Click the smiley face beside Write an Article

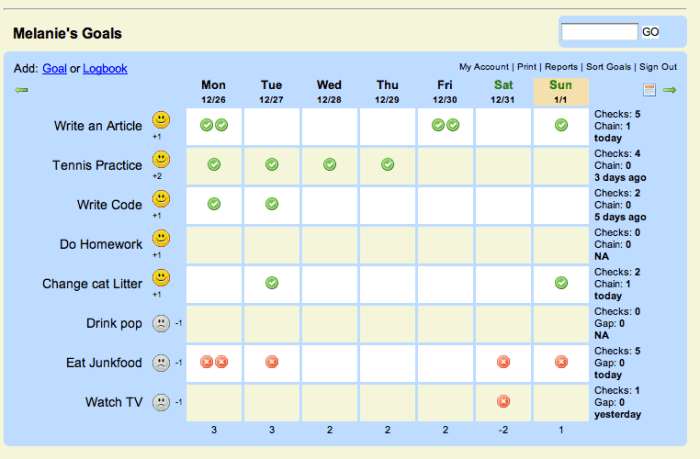(x=161, y=121)
